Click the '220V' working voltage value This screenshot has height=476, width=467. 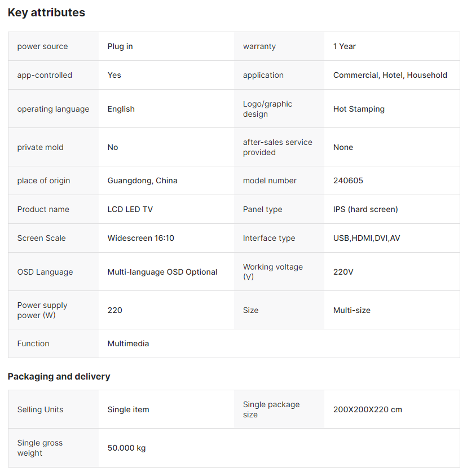click(x=343, y=272)
